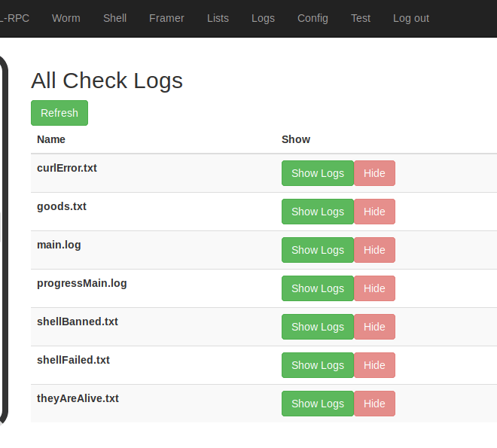Show logs for progressMain.log
The height and width of the screenshot is (448, 497).
pos(318,288)
